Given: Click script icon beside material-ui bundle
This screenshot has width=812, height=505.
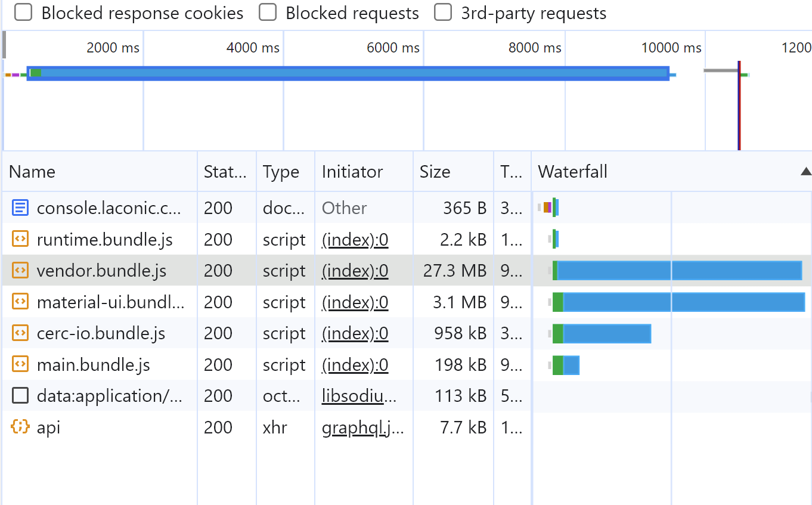Looking at the screenshot, I should pyautogui.click(x=20, y=302).
